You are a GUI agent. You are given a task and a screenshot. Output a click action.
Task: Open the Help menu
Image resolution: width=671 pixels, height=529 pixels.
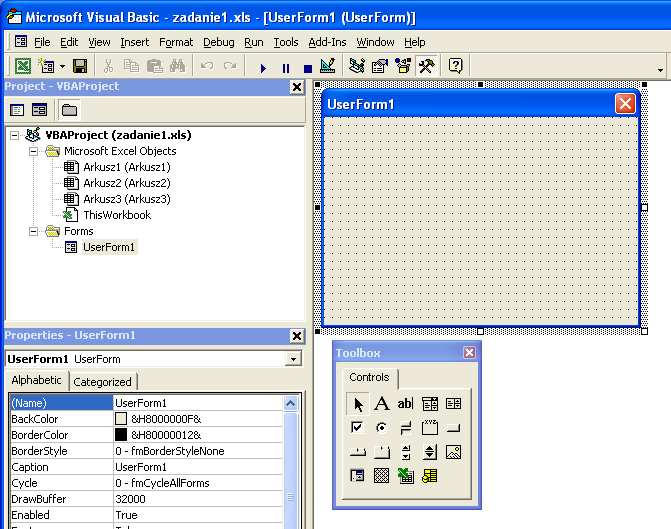(x=415, y=42)
